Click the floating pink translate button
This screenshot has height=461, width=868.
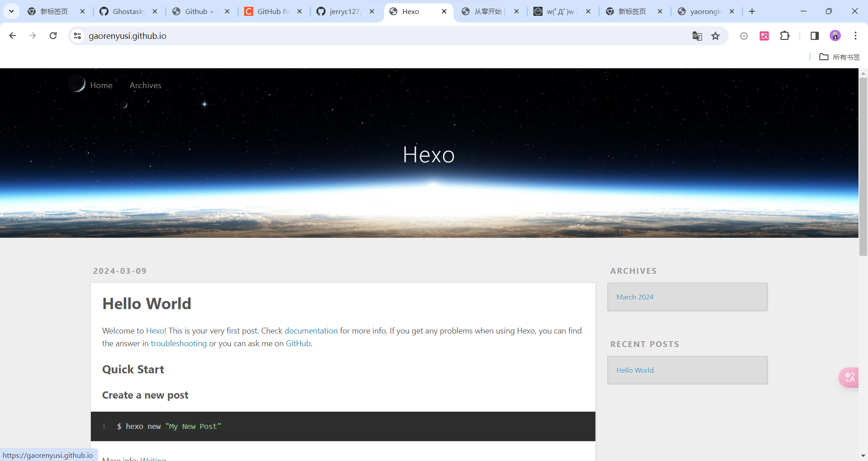[x=849, y=377]
